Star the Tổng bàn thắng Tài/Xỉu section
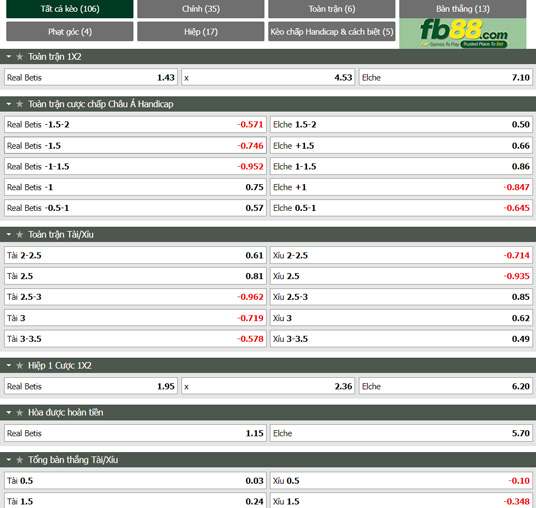 tap(19, 460)
